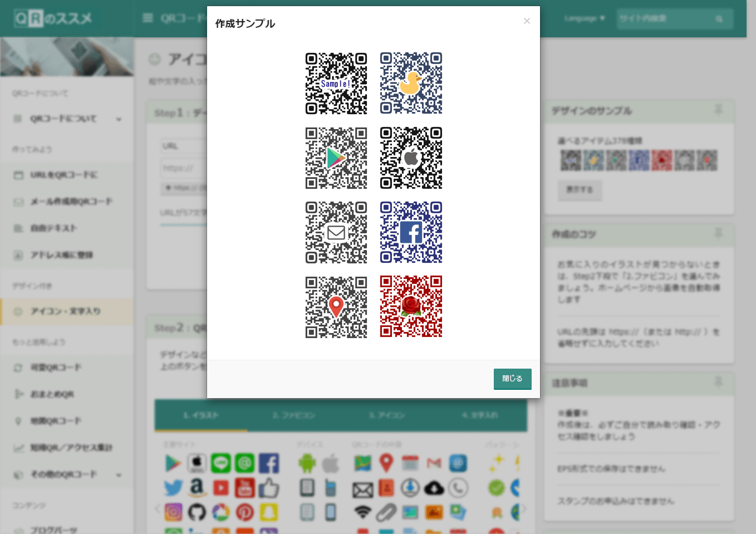This screenshot has height=534, width=756.
Task: Open 自由テキスト in the sidebar
Action: click(67, 228)
